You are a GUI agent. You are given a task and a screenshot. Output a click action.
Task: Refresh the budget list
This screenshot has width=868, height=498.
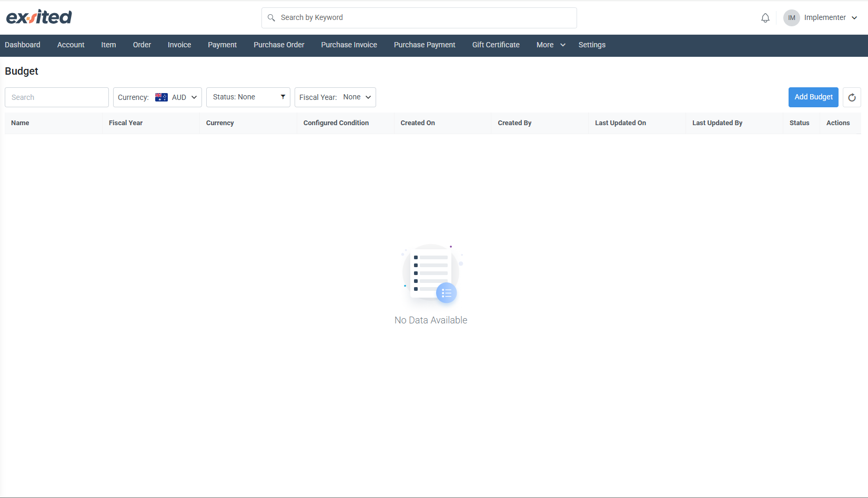(852, 97)
